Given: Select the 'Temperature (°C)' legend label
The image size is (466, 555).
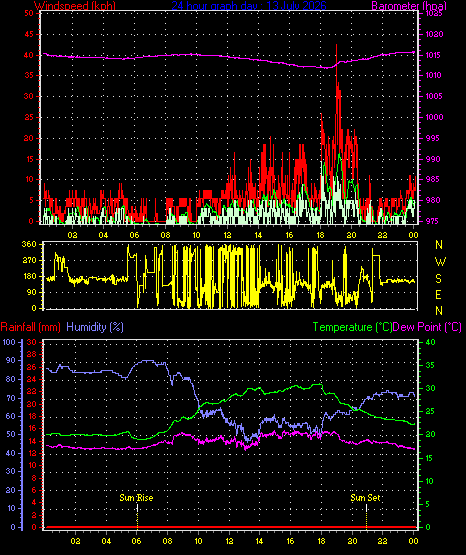Looking at the screenshot, I should [x=352, y=327].
